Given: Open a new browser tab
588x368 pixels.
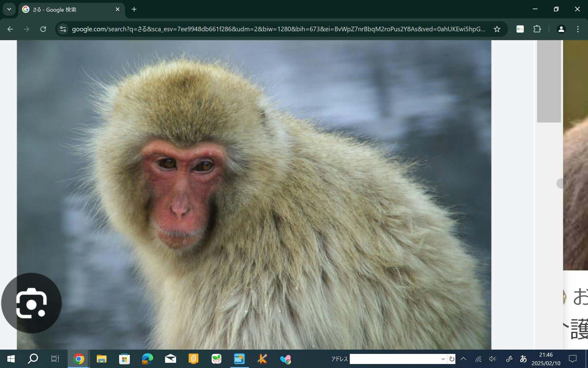Looking at the screenshot, I should 134,10.
